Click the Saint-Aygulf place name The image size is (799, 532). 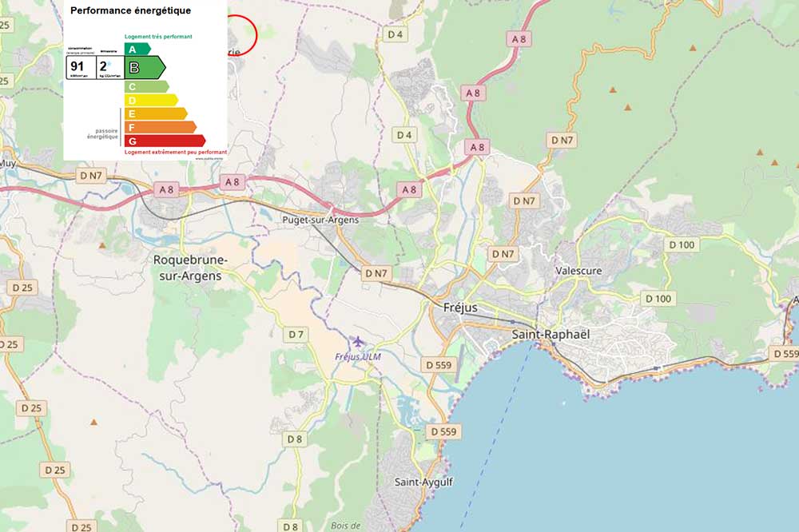point(424,482)
